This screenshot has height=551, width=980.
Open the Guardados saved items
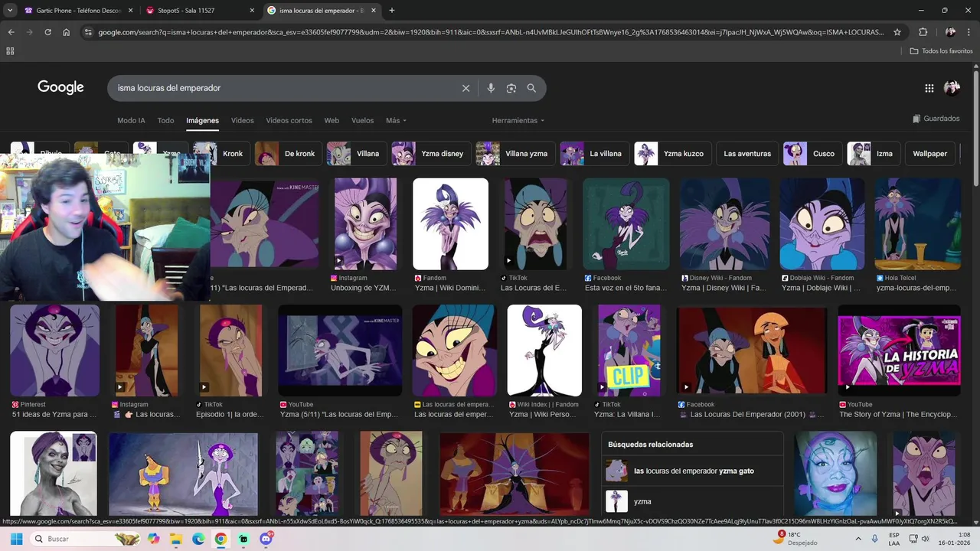[x=936, y=119]
